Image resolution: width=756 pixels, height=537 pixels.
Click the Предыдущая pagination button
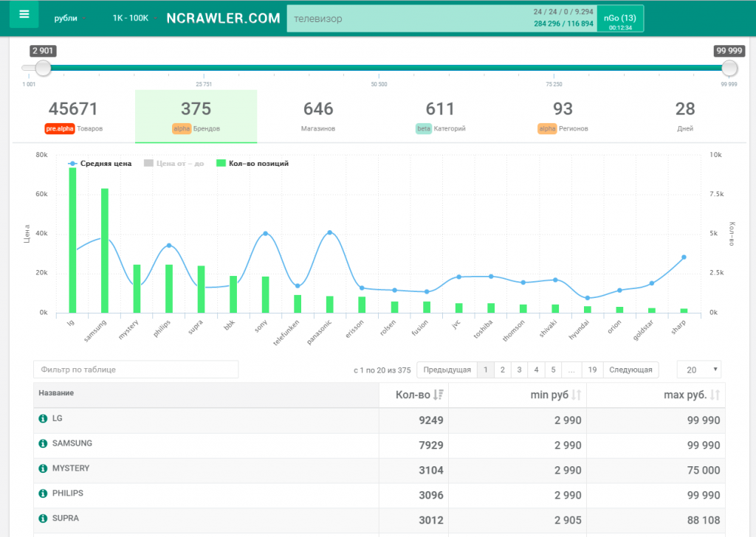pyautogui.click(x=447, y=370)
